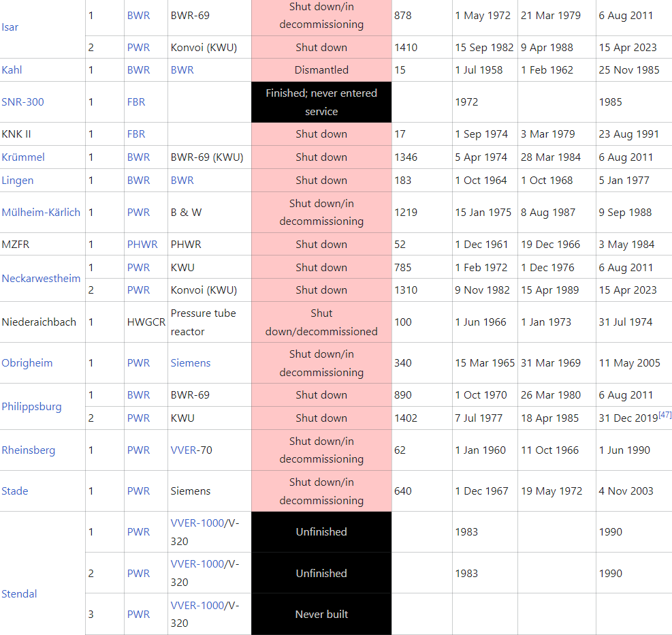
Task: Click the SNR-300 link
Action: (22, 102)
